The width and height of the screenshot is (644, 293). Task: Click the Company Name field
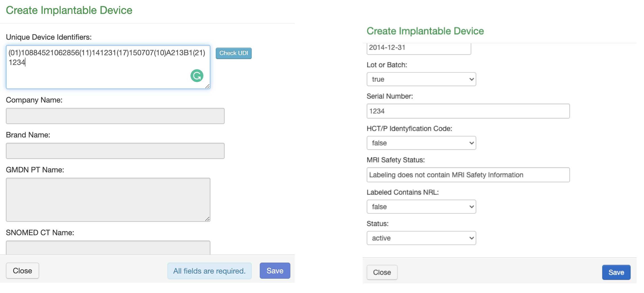click(115, 116)
